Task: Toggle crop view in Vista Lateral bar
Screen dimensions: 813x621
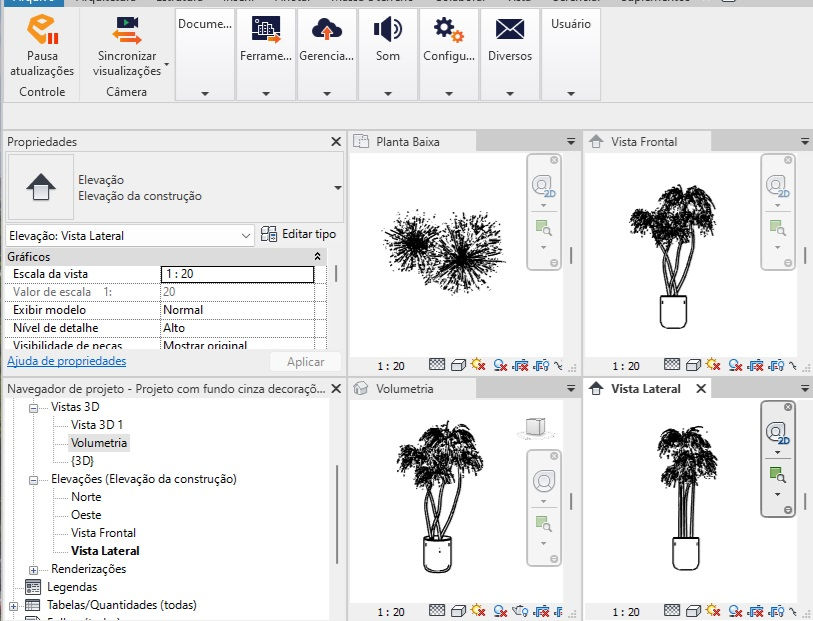Action: 755,611
